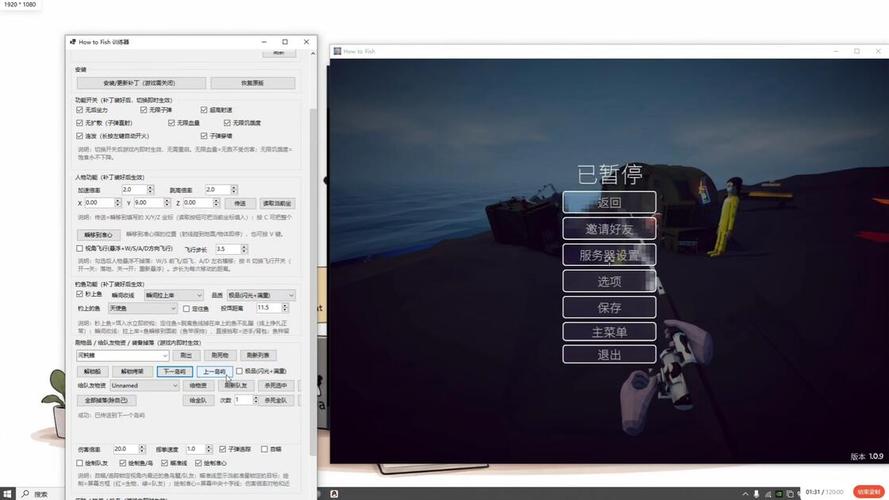Viewport: 889px width, 500px height.
Task: Click the scroll-up arrow in the trainer panel
Action: pos(313,53)
